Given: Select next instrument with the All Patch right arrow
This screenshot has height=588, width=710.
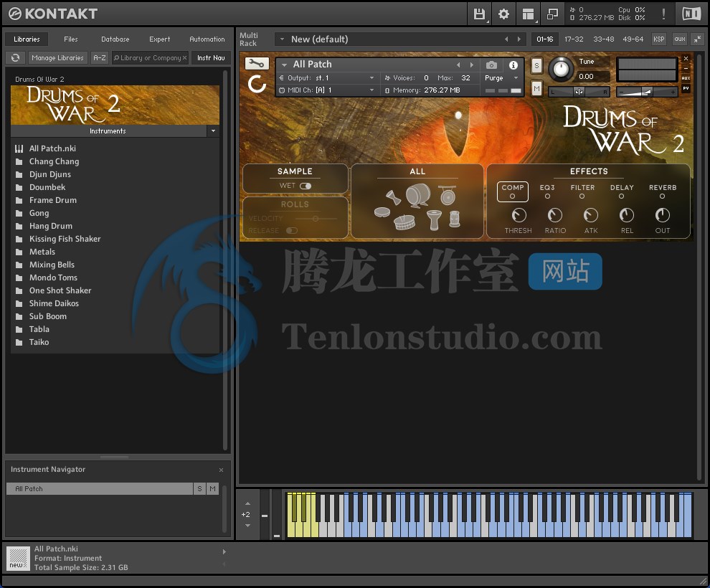Looking at the screenshot, I should click(x=471, y=65).
